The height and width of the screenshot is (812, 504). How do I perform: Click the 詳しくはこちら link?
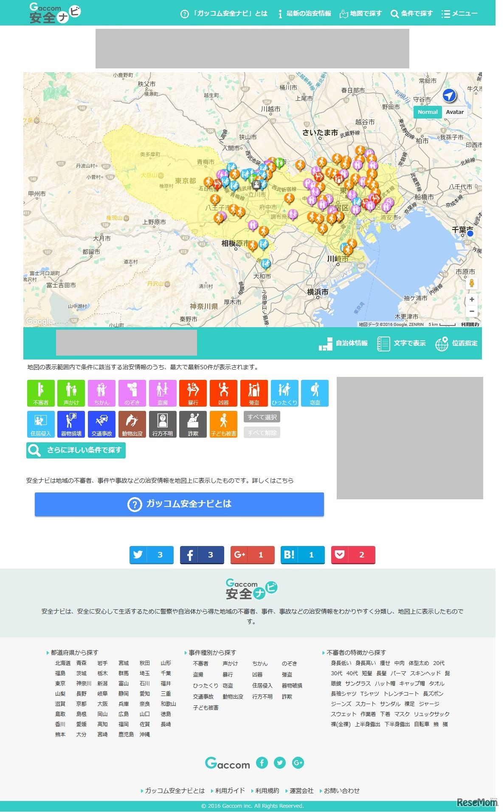click(x=273, y=481)
